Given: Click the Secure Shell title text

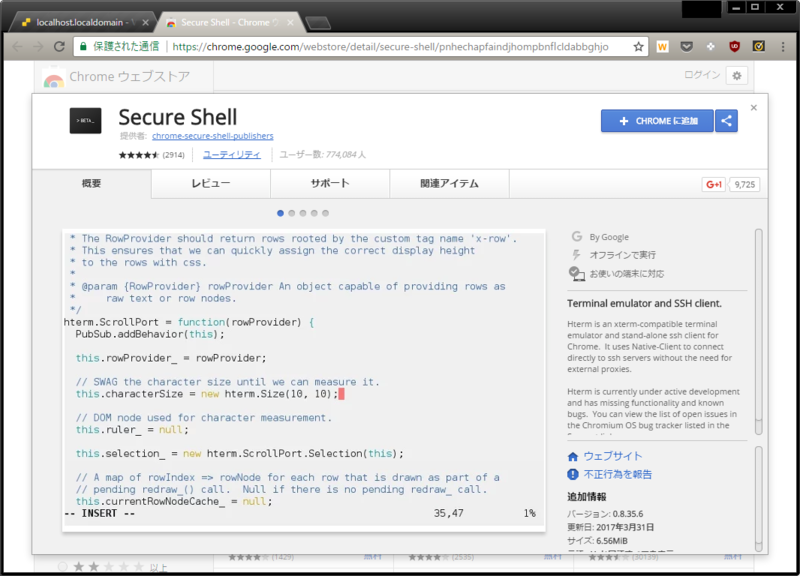Looking at the screenshot, I should pos(178,118).
